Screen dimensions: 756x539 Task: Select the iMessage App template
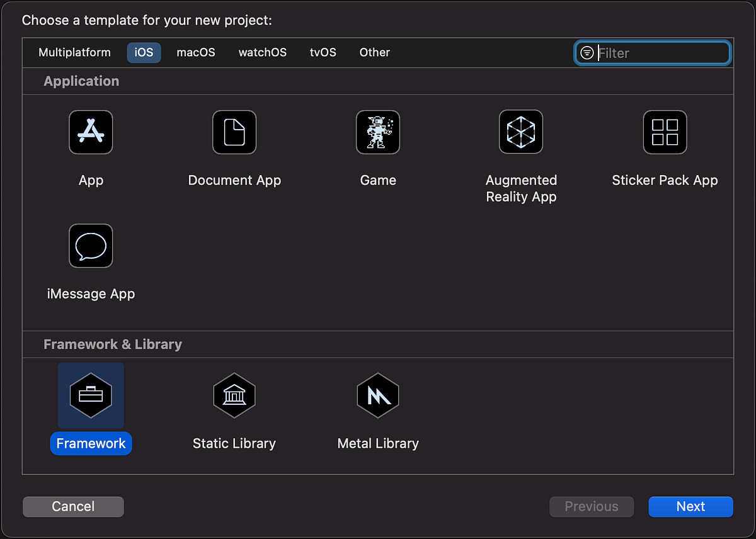91,246
